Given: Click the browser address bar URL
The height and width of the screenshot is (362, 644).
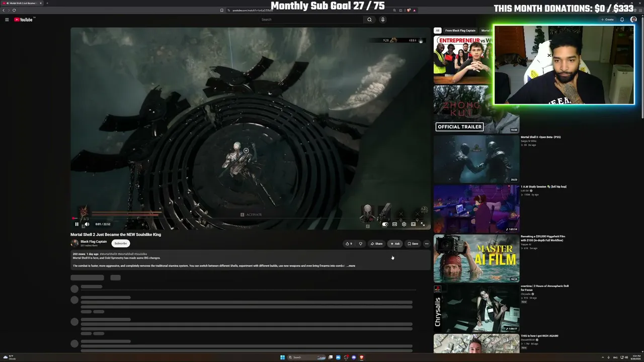Looking at the screenshot, I should (253, 10).
